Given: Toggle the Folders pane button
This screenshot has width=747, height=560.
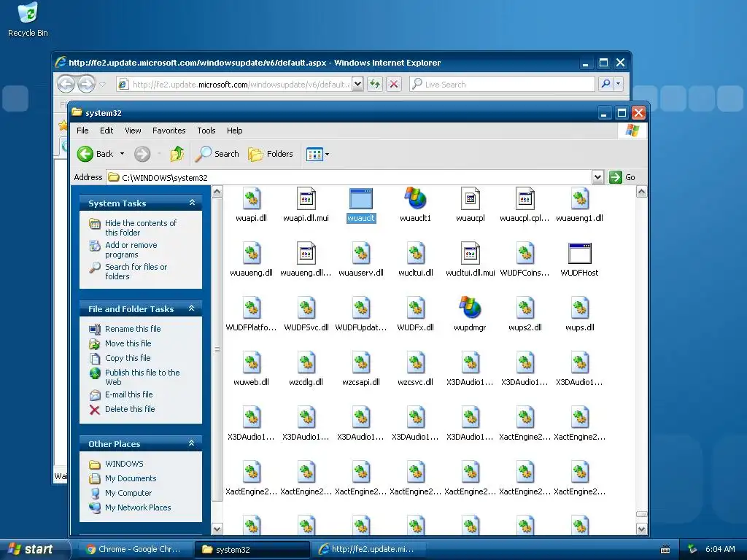Looking at the screenshot, I should click(270, 154).
